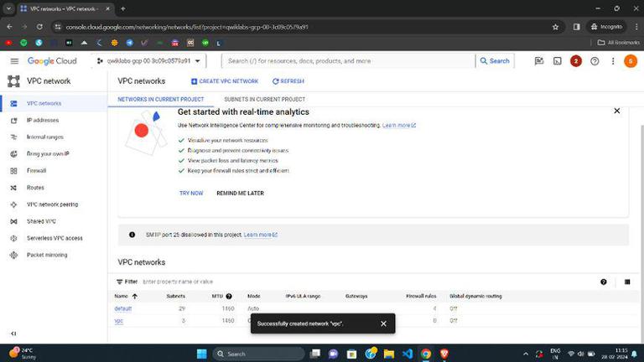
Task: Open the browser side panel icon
Action: click(x=577, y=27)
